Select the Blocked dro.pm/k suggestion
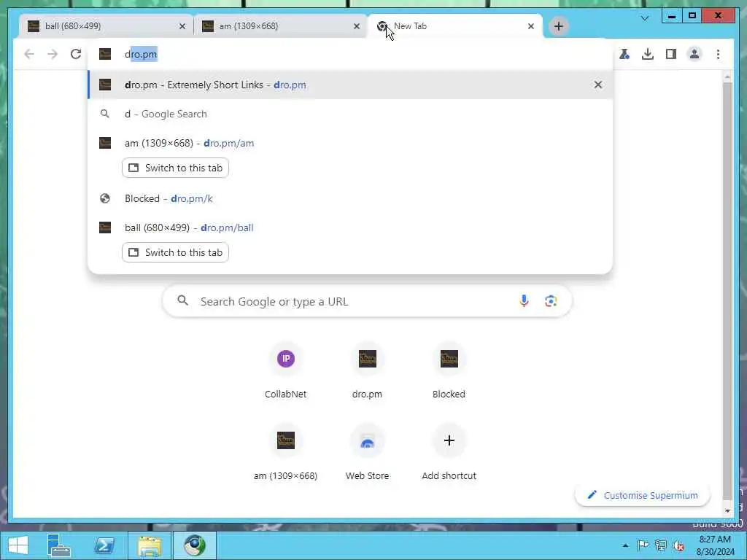The image size is (747, 560). point(350,198)
